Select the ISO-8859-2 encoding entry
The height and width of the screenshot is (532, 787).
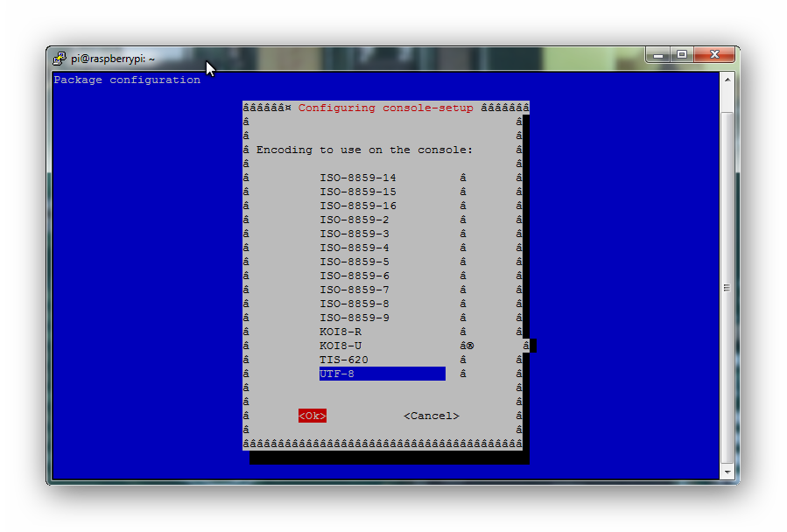tap(354, 220)
